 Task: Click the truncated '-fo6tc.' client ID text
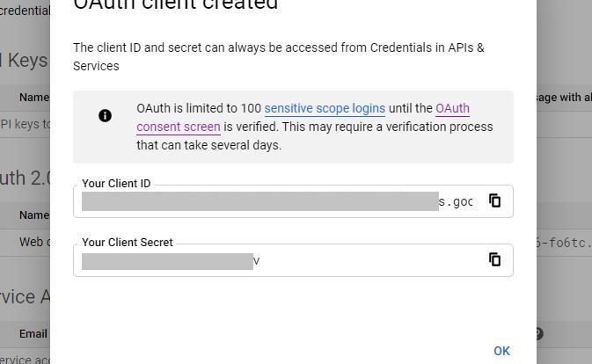tap(564, 243)
